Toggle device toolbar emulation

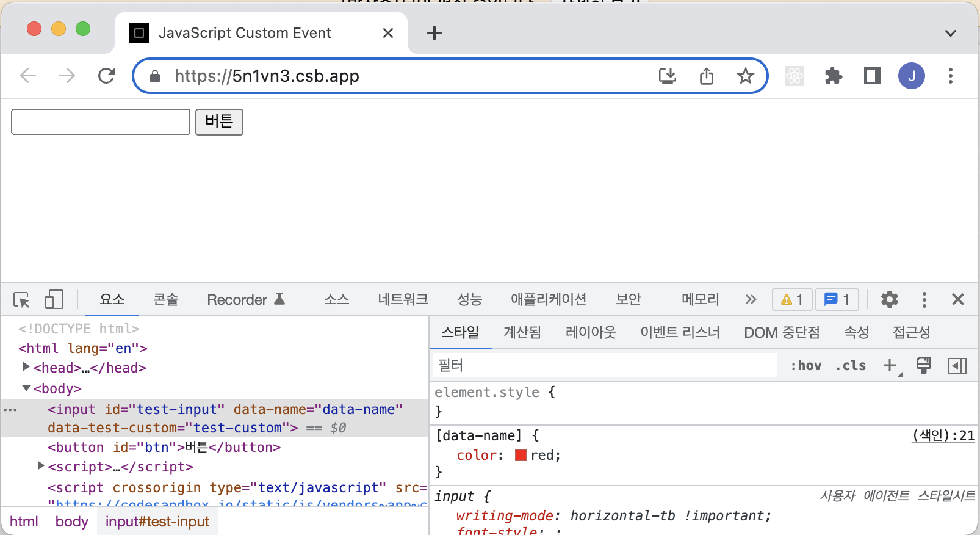(54, 299)
